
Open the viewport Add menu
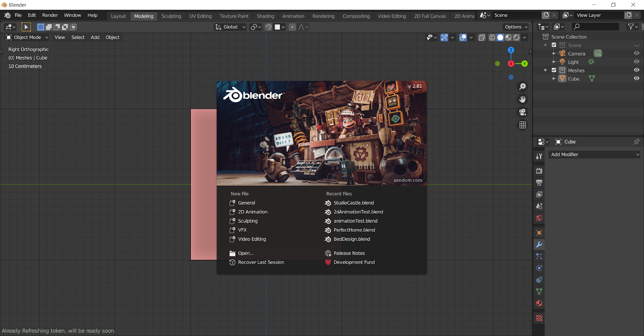pos(95,37)
